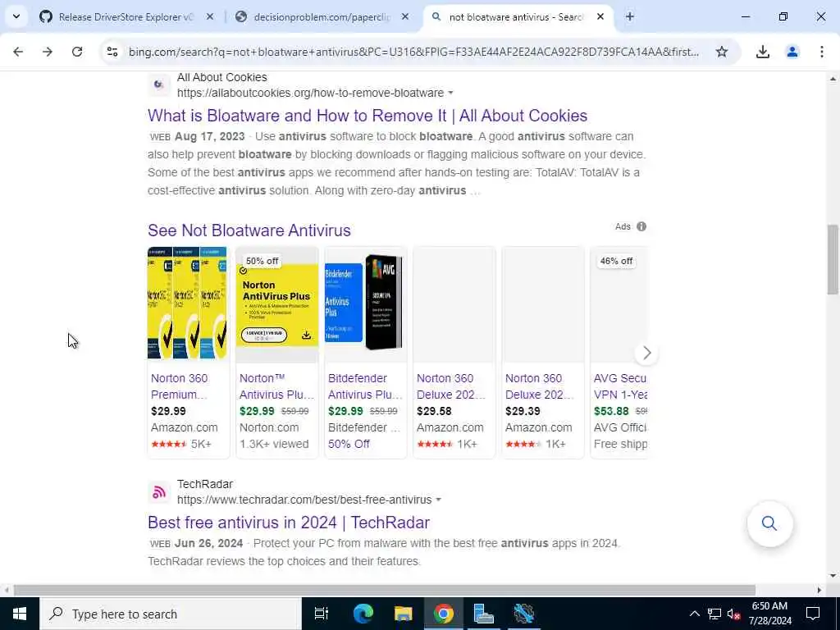Close the DriverStore Explorer tab
The height and width of the screenshot is (630, 840).
tap(210, 16)
